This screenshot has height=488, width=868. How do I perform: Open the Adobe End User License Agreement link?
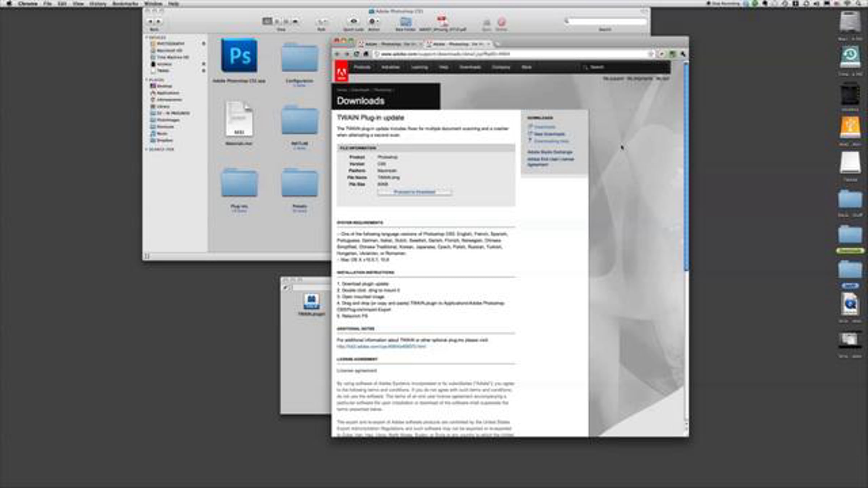point(550,162)
